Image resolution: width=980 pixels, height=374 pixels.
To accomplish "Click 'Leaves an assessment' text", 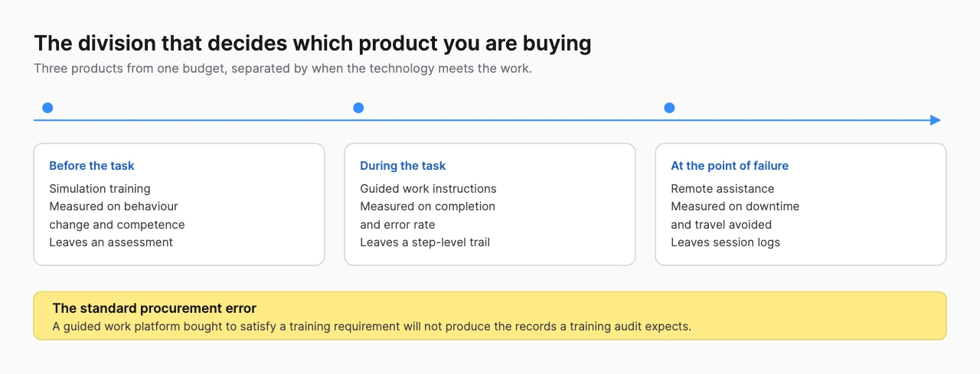I will 111,242.
